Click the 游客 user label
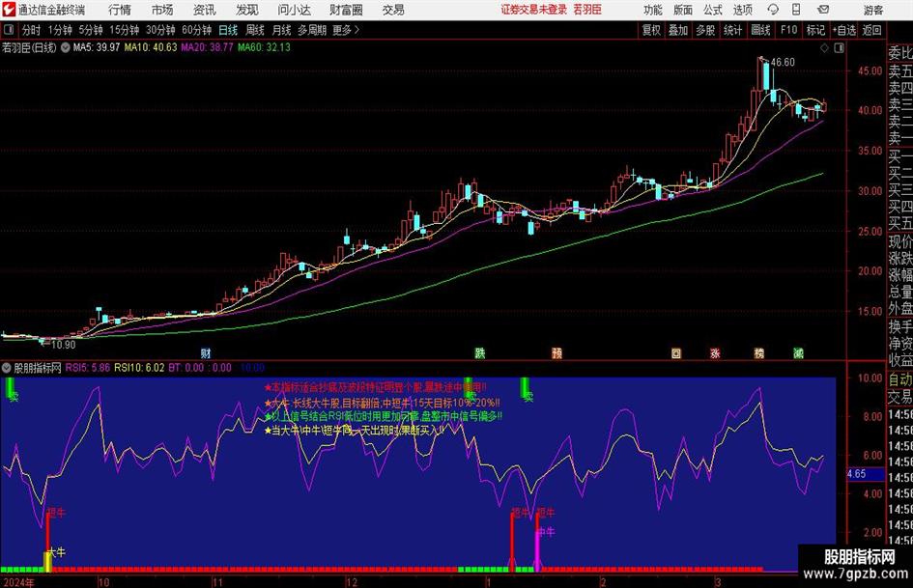The width and height of the screenshot is (913, 588). coord(872,10)
